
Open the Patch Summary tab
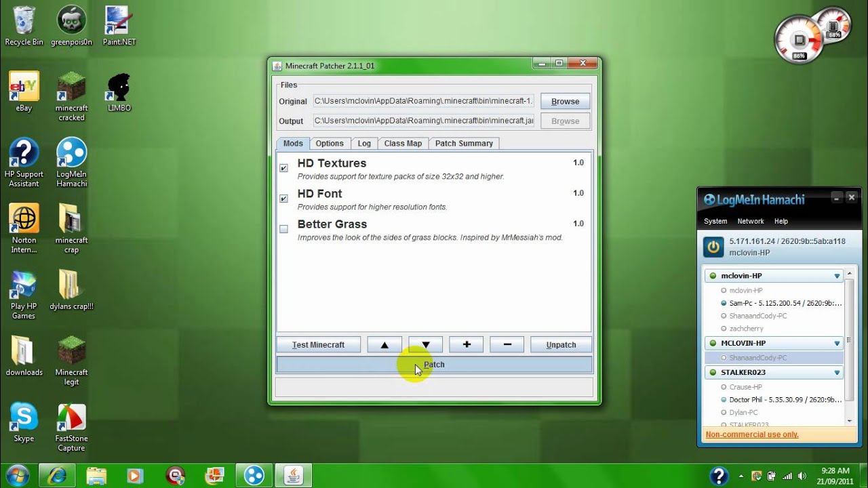click(x=464, y=143)
